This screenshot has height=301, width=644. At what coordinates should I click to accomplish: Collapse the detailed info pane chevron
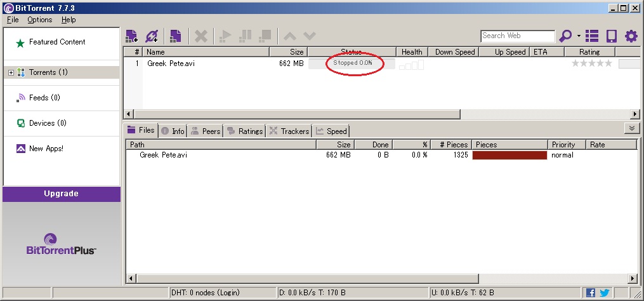click(x=631, y=128)
